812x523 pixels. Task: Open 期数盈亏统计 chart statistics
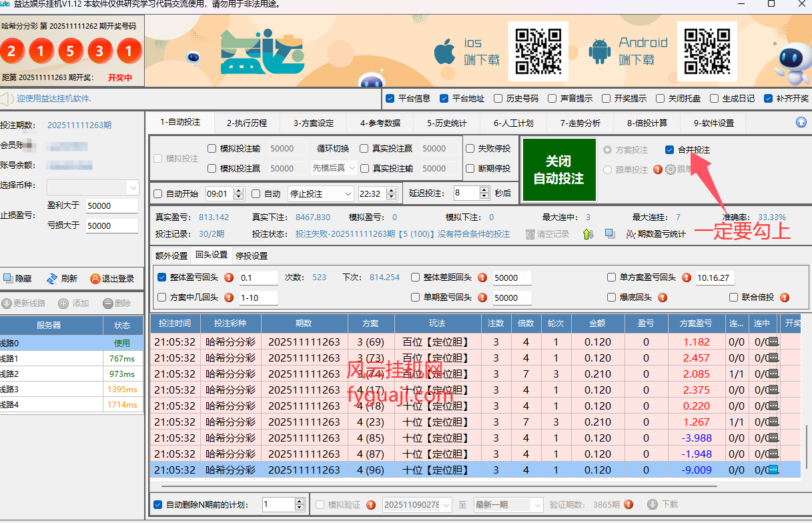631,235
